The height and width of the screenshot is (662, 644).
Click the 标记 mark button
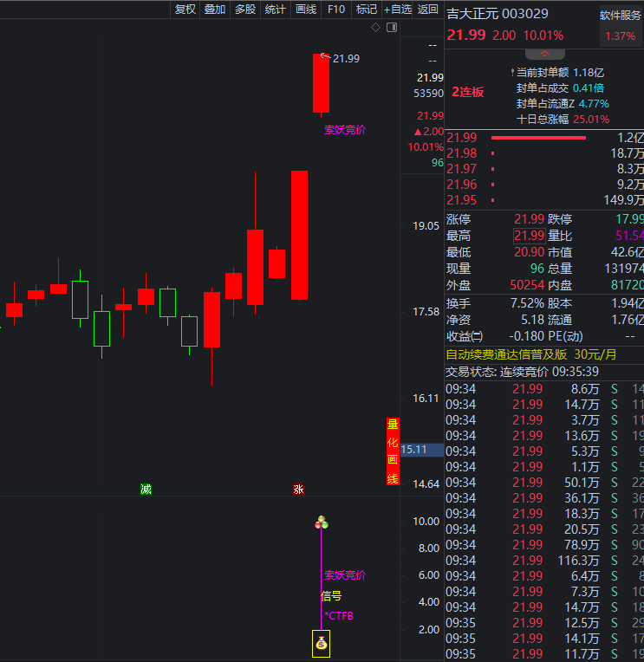(366, 10)
